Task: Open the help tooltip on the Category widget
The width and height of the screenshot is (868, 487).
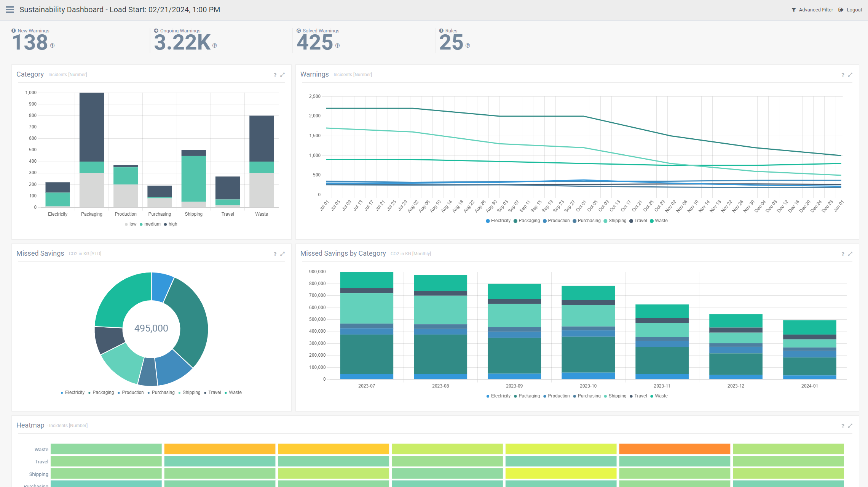Action: click(x=275, y=75)
